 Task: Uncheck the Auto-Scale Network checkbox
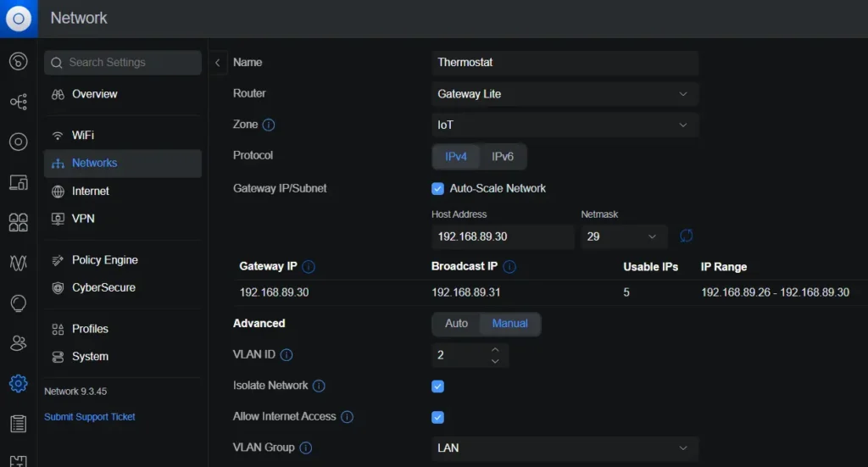tap(438, 188)
